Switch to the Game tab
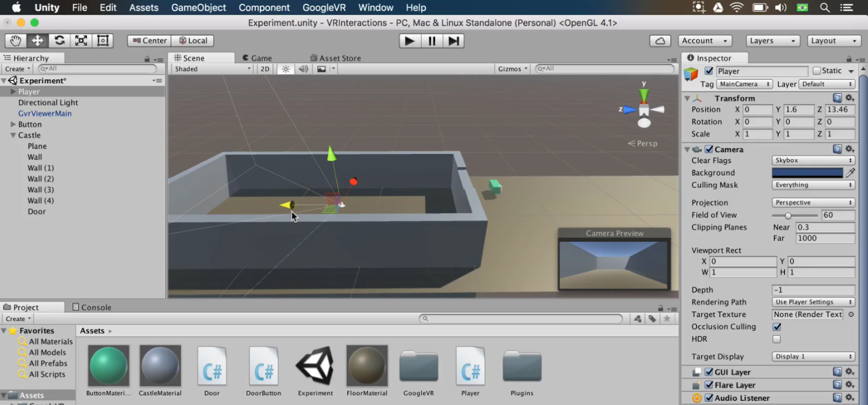Viewport: 868px width, 405px height. tap(261, 58)
